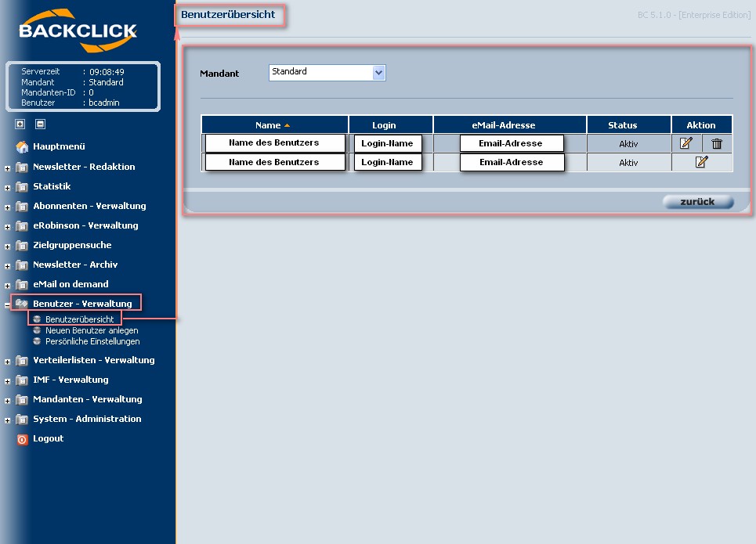
Task: Expand System - Administration tree node
Action: tap(8, 420)
